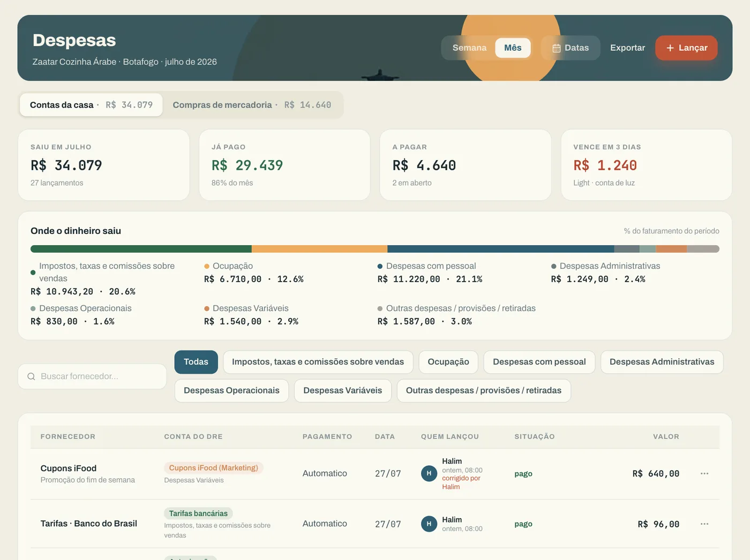Click the search magnifier icon
The height and width of the screenshot is (560, 750).
(31, 376)
